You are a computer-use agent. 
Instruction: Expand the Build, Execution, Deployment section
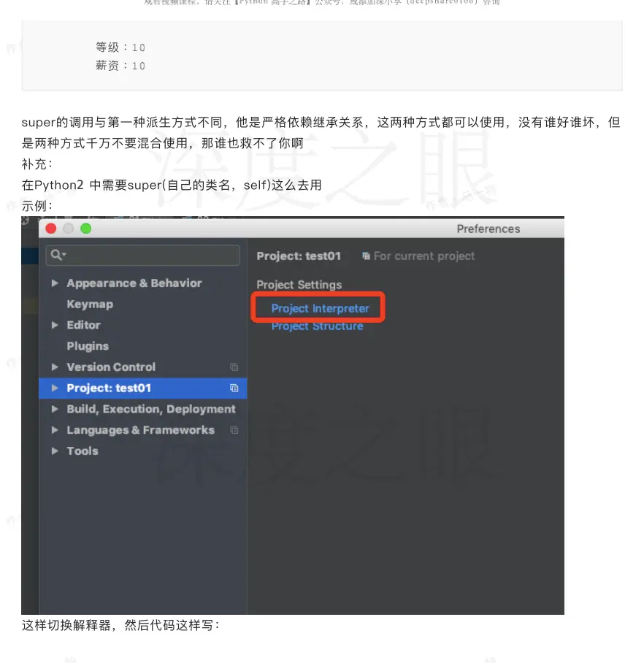(55, 409)
